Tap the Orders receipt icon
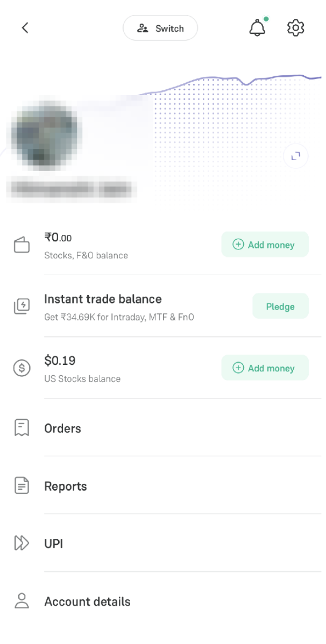The height and width of the screenshot is (644, 326). coord(22,428)
